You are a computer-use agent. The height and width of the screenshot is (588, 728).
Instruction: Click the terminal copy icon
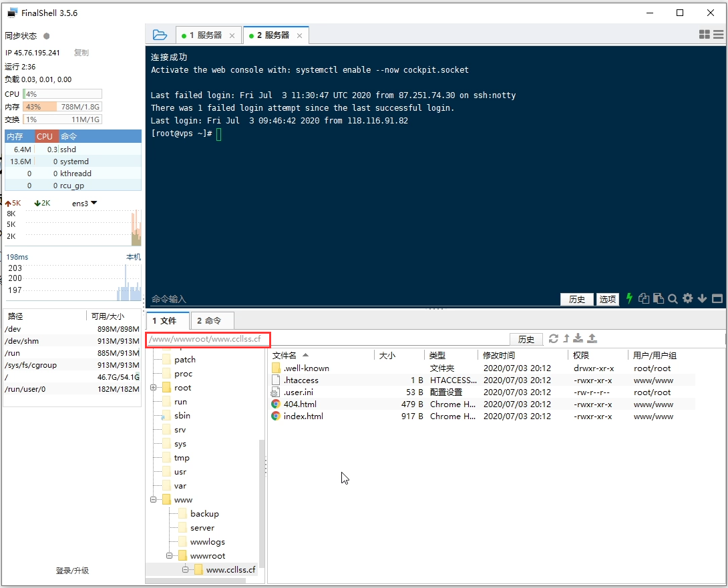tap(644, 299)
